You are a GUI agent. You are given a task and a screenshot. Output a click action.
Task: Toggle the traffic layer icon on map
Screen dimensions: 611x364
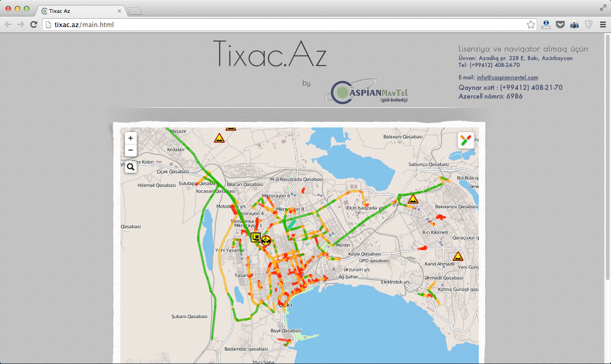pyautogui.click(x=465, y=140)
